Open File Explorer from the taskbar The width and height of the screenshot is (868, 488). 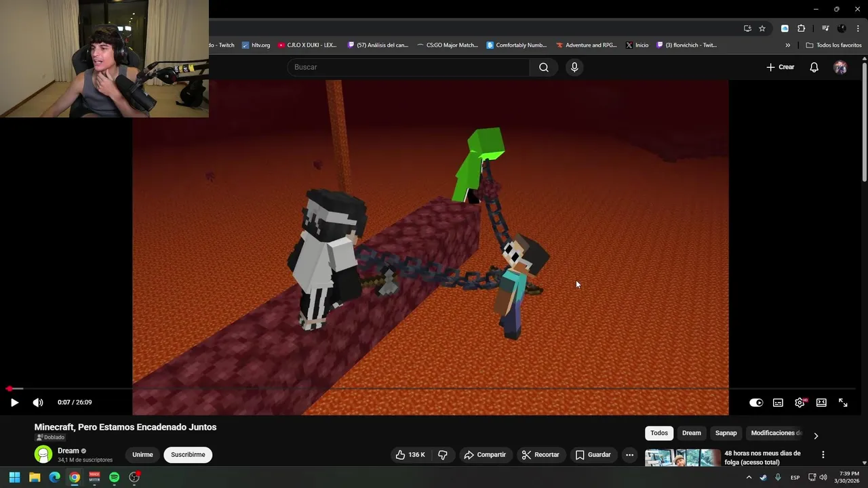tap(35, 477)
